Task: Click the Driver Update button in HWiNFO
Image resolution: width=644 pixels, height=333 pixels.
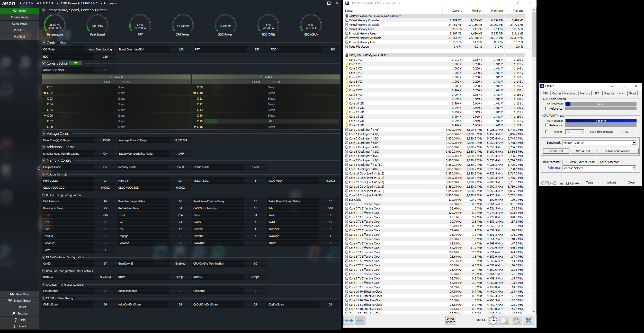Action: (450, 320)
